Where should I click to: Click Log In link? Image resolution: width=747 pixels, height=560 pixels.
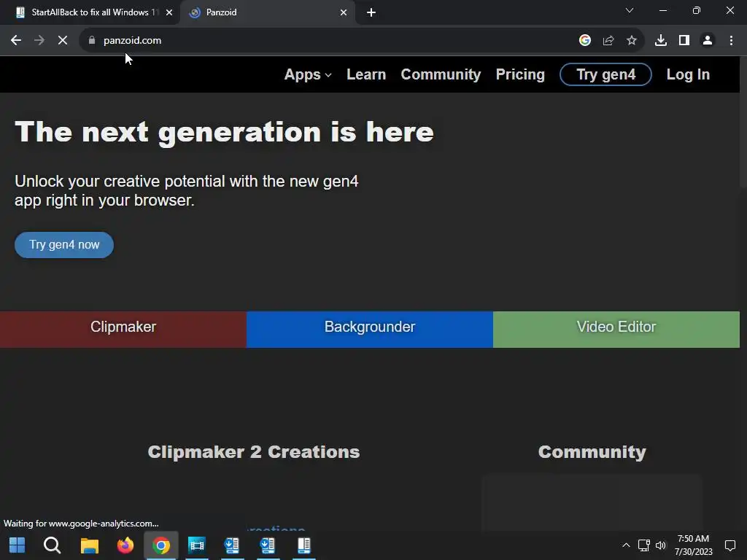pyautogui.click(x=688, y=75)
